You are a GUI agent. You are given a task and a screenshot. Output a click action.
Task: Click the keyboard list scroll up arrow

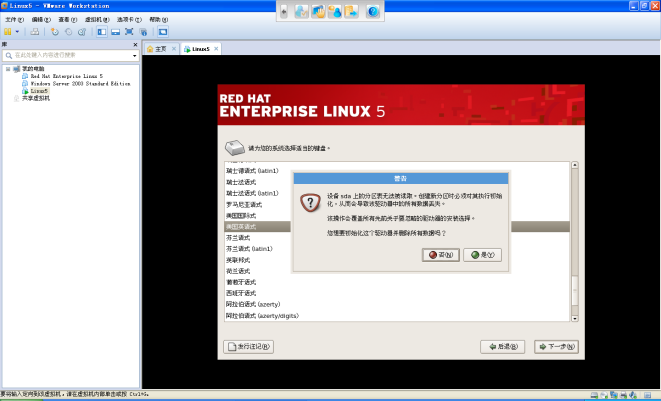(575, 165)
